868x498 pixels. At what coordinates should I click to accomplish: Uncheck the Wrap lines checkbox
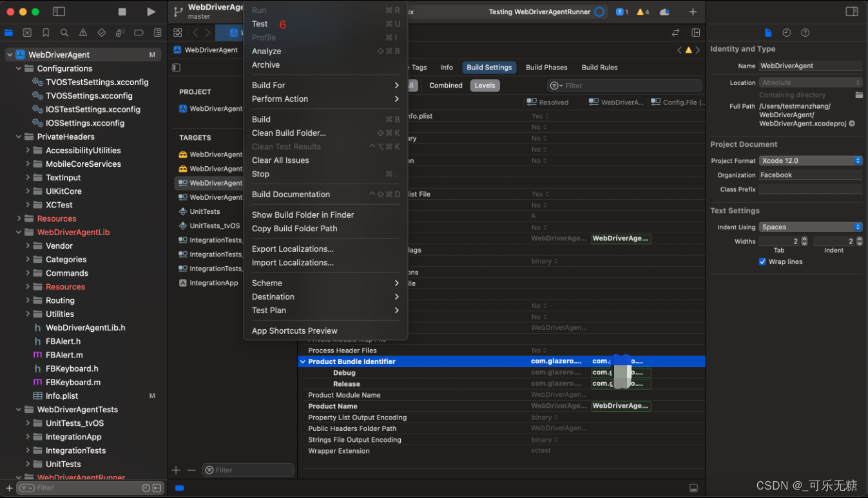(x=762, y=262)
